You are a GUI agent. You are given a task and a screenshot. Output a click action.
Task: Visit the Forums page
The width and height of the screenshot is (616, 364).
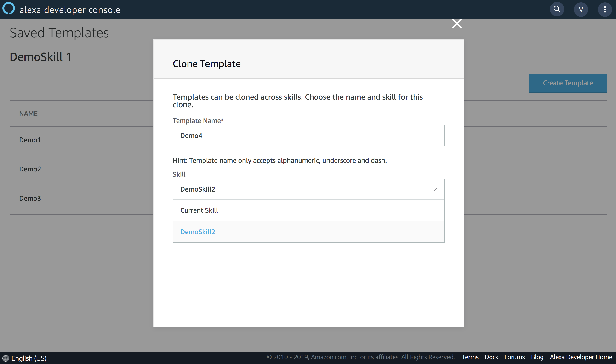pos(514,357)
